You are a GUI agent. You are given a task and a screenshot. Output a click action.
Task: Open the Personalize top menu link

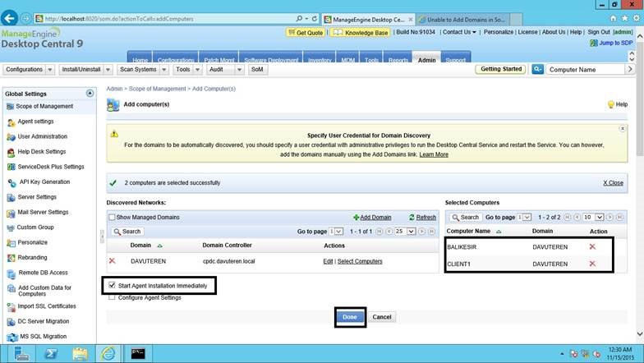point(498,32)
